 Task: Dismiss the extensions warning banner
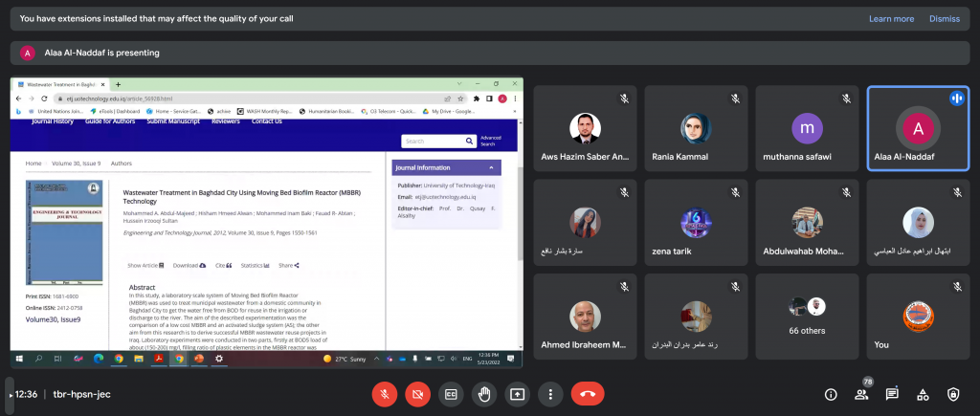coord(944,18)
